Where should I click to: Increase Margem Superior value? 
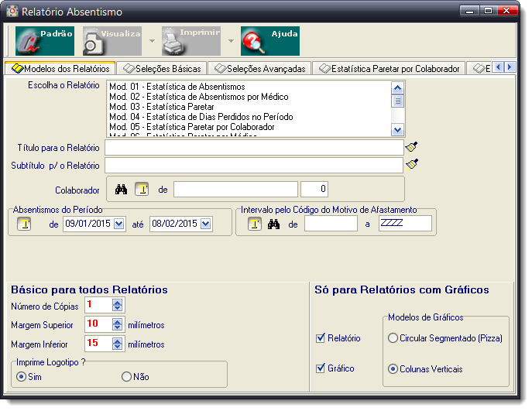pos(118,321)
